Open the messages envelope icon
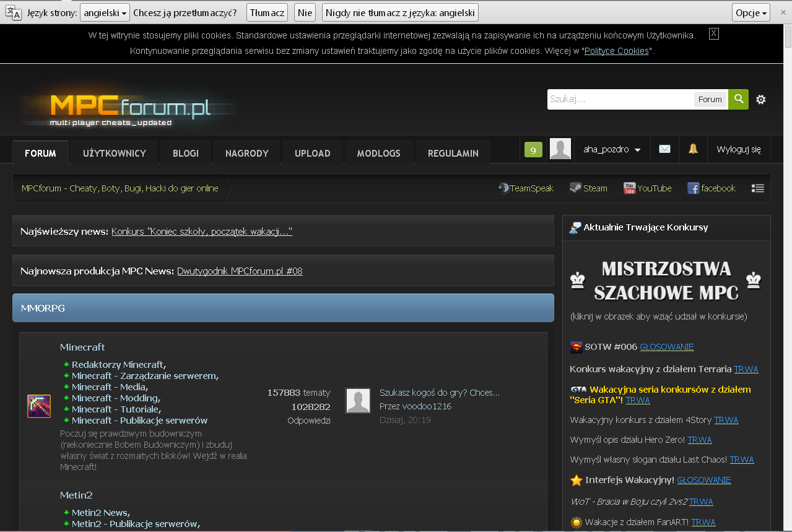Screen dimensions: 792x532 (664, 149)
